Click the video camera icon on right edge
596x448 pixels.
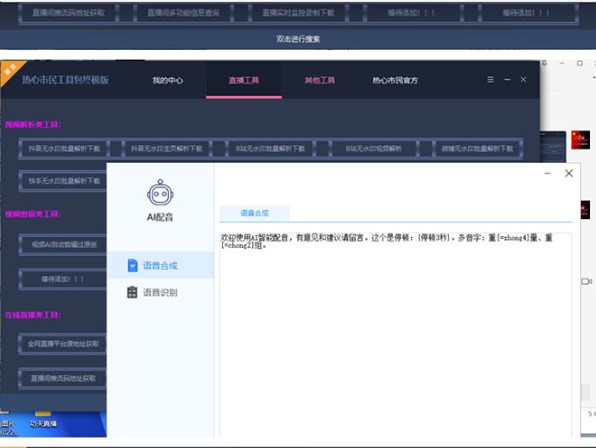click(586, 281)
